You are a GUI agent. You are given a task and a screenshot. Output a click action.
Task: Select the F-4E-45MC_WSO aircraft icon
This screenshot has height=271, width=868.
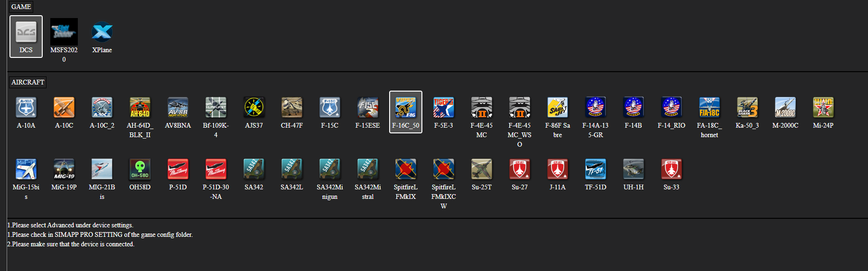pos(520,107)
